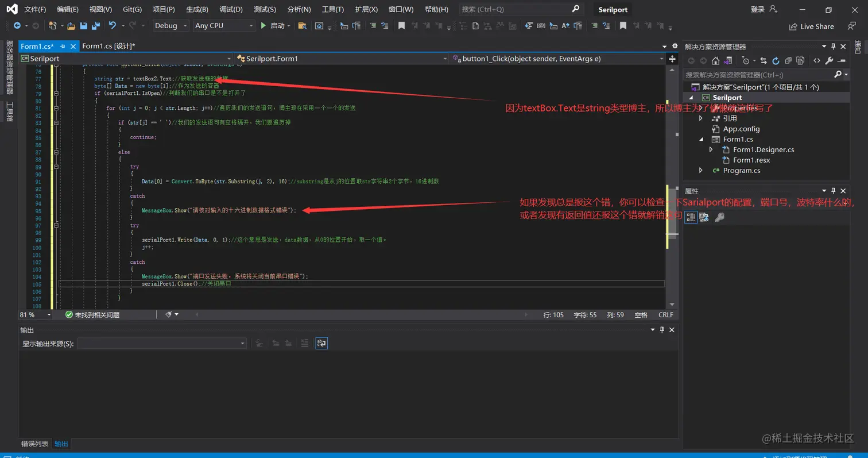Open the Serilport.Form1 class dropdown
Image resolution: width=868 pixels, height=458 pixels.
tap(342, 59)
